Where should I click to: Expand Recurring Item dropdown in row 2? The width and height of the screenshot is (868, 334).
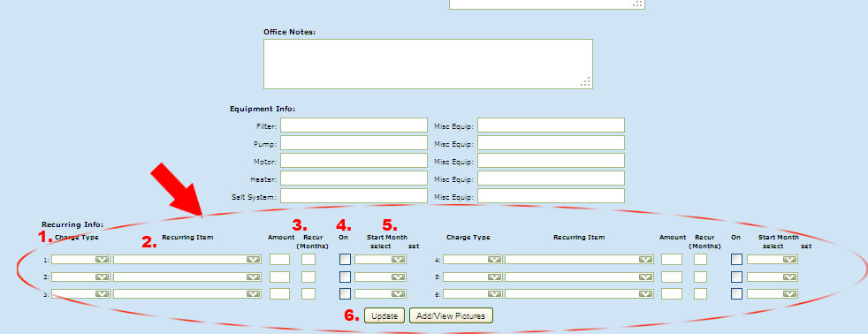click(x=187, y=277)
